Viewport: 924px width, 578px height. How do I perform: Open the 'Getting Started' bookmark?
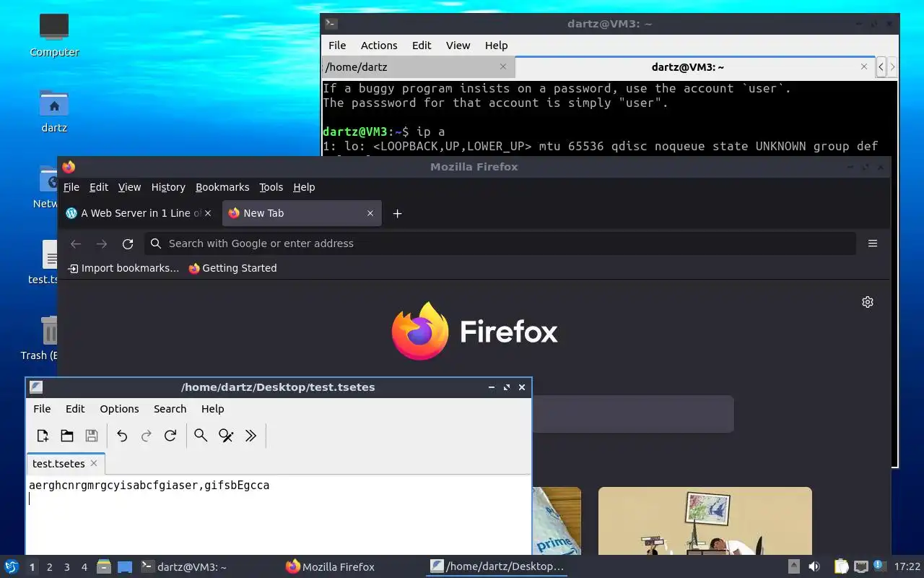[x=232, y=268]
